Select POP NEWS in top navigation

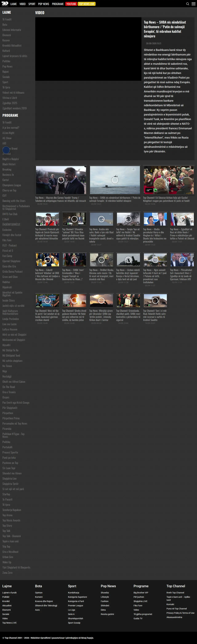tap(44, 4)
